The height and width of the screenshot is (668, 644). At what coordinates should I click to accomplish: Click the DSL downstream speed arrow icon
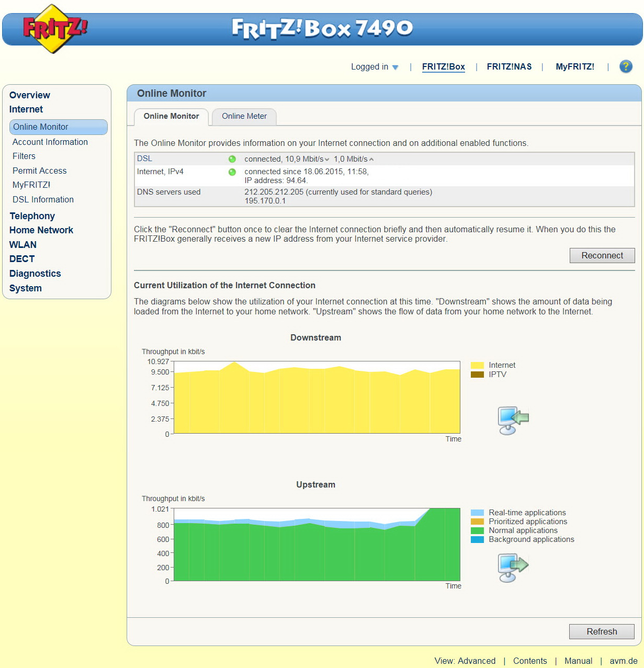tap(327, 160)
